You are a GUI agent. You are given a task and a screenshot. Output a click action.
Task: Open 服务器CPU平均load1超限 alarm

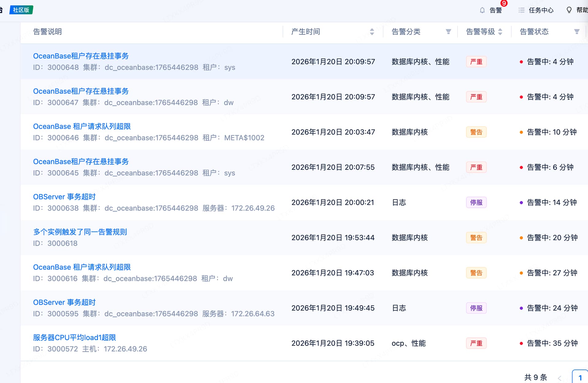tap(74, 337)
